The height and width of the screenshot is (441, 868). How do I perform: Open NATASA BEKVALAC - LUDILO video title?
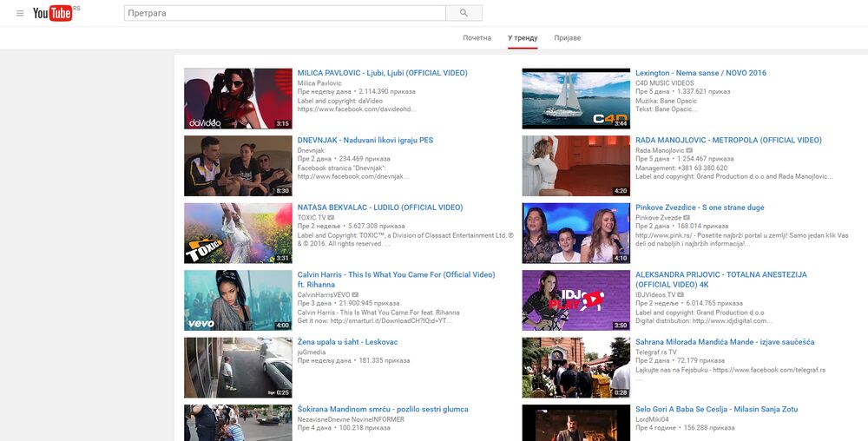tap(380, 207)
